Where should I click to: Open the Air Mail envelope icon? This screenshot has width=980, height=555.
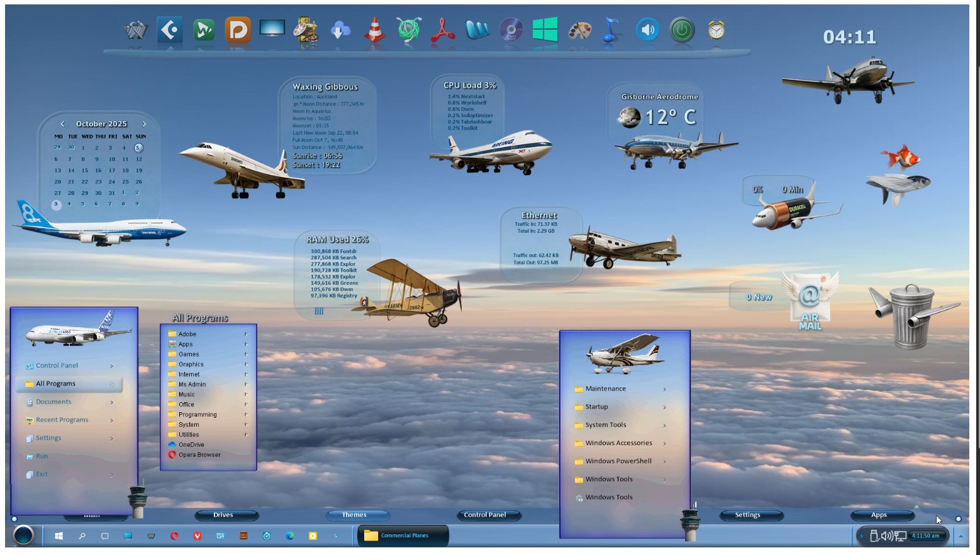pos(810,301)
